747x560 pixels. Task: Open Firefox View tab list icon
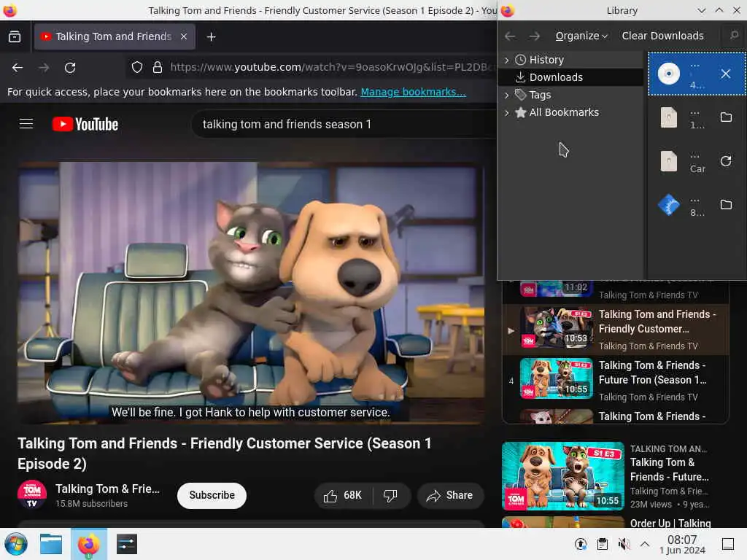tap(15, 36)
